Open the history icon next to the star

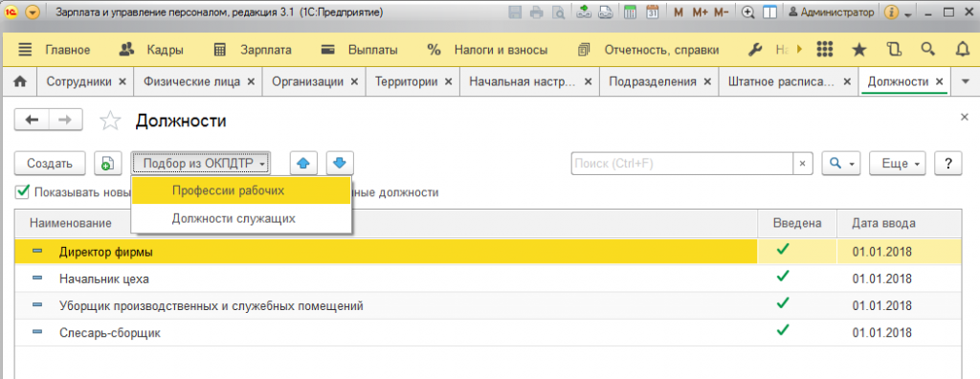point(895,50)
